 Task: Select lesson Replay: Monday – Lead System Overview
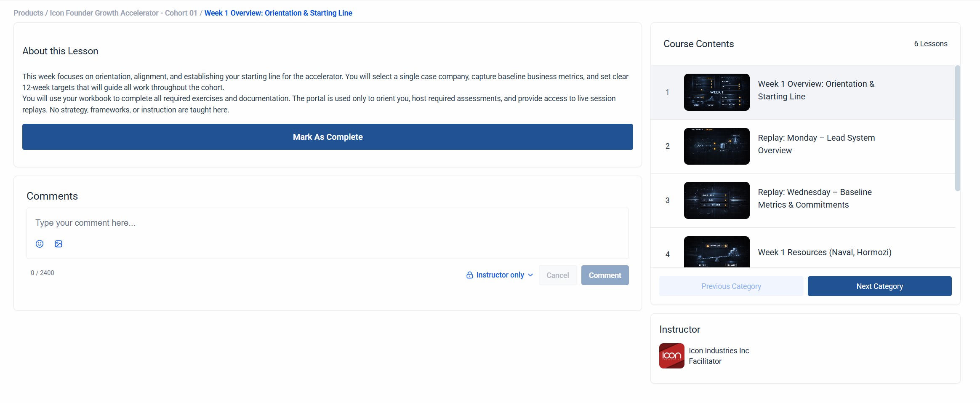coord(803,146)
